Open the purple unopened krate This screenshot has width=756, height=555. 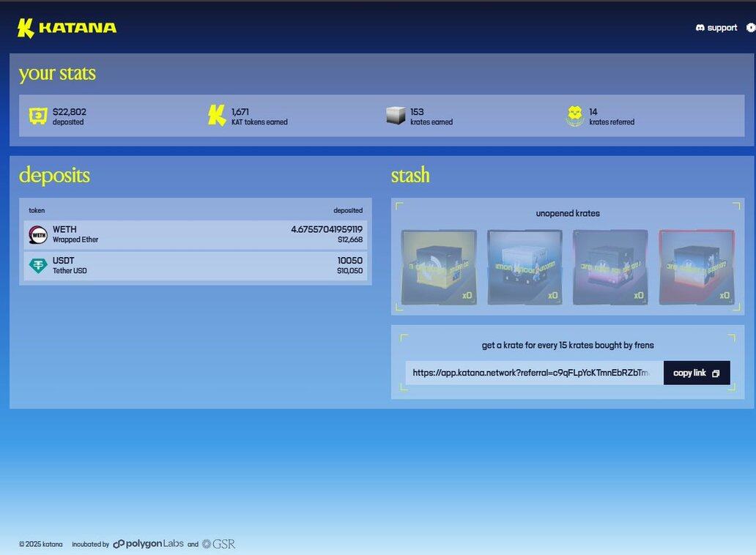(610, 267)
